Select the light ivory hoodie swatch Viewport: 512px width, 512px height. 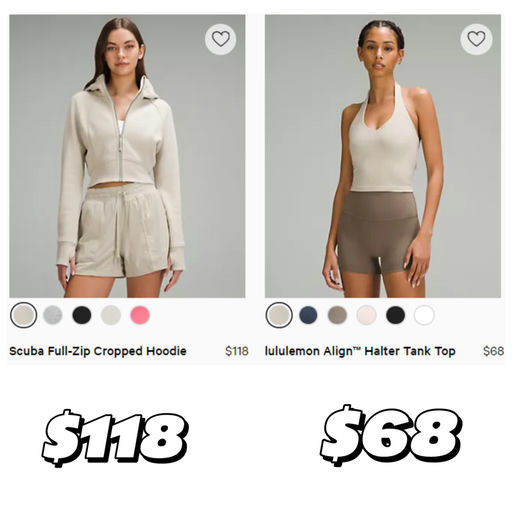[x=111, y=315]
